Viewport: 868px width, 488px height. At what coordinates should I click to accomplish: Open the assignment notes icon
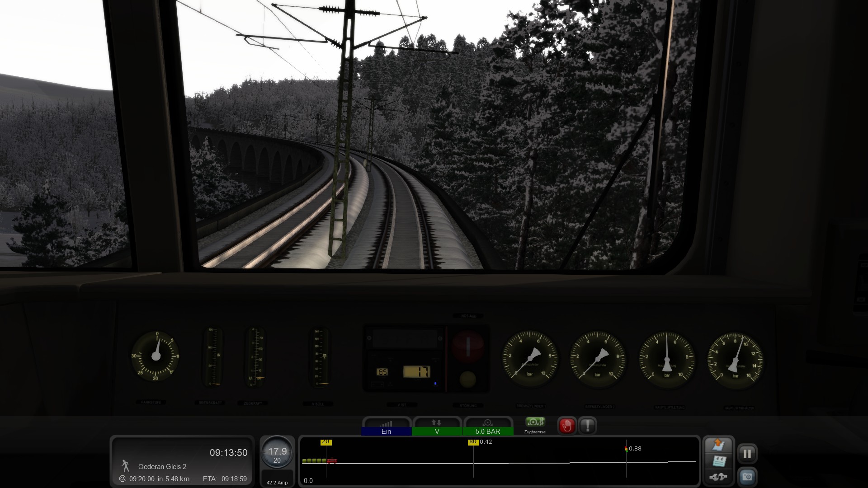click(718, 461)
